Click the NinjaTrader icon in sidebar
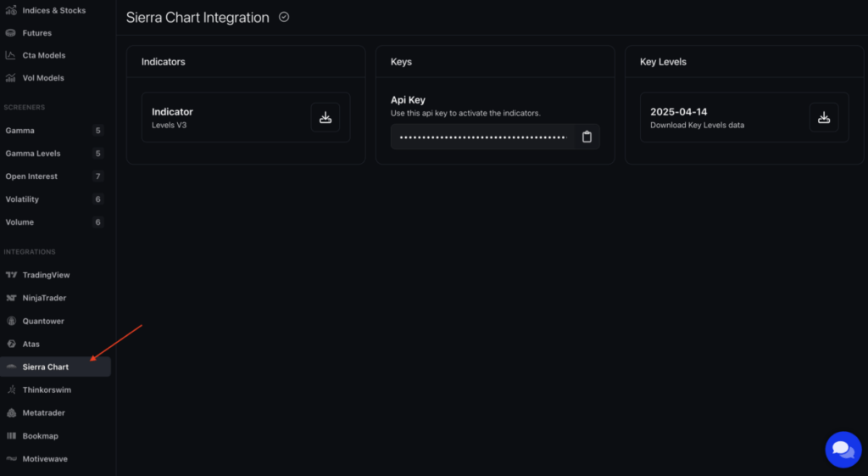 [11, 298]
